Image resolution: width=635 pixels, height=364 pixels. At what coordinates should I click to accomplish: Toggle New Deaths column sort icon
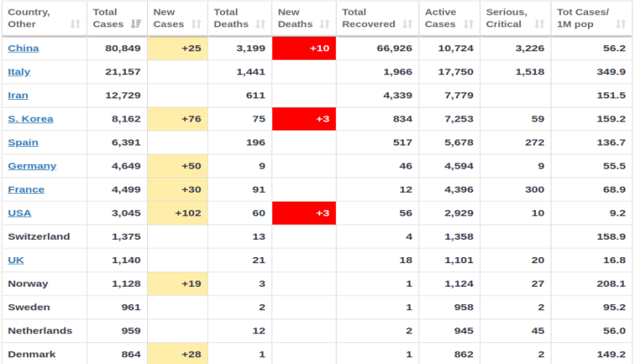point(324,24)
